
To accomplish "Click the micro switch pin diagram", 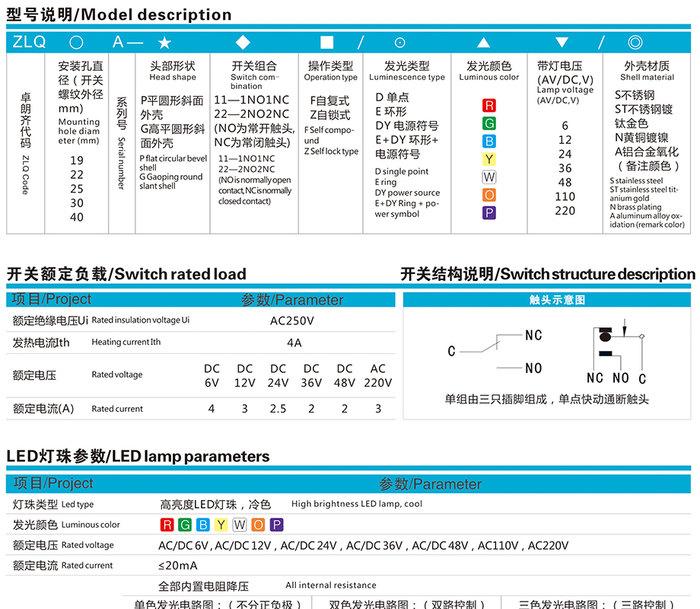I will click(x=618, y=352).
